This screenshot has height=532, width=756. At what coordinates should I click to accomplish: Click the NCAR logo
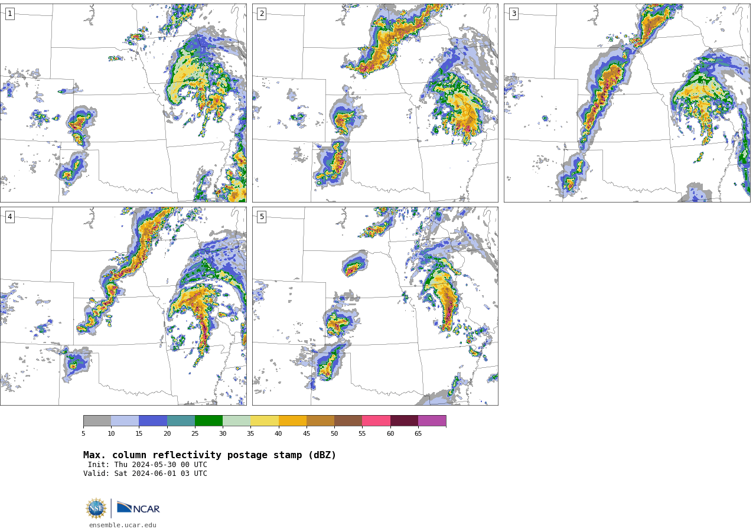click(138, 508)
